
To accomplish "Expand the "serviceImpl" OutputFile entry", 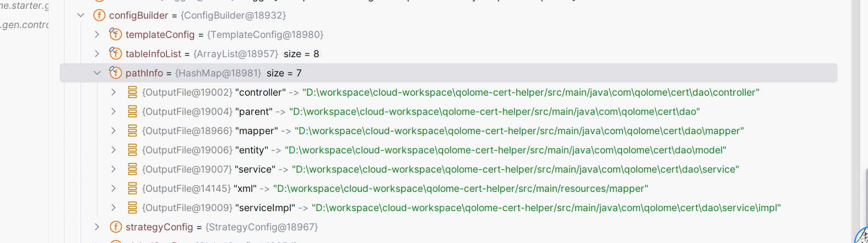I will (113, 208).
